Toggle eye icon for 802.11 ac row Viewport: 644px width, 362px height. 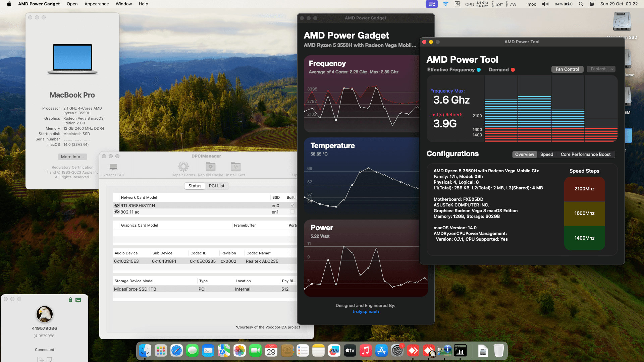tap(117, 212)
